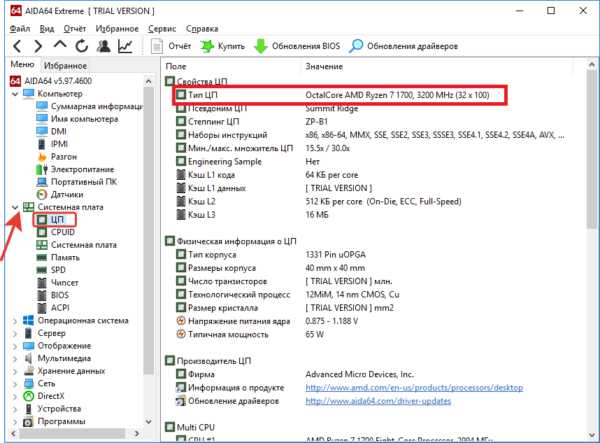The width and height of the screenshot is (600, 443).
Task: Open the Сервис menu
Action: click(162, 29)
